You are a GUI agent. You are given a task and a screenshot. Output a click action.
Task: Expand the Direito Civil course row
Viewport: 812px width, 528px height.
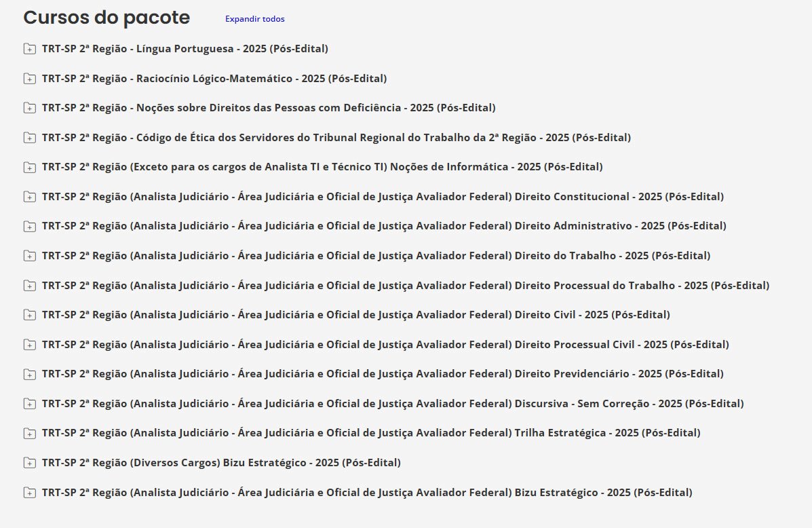tap(355, 315)
